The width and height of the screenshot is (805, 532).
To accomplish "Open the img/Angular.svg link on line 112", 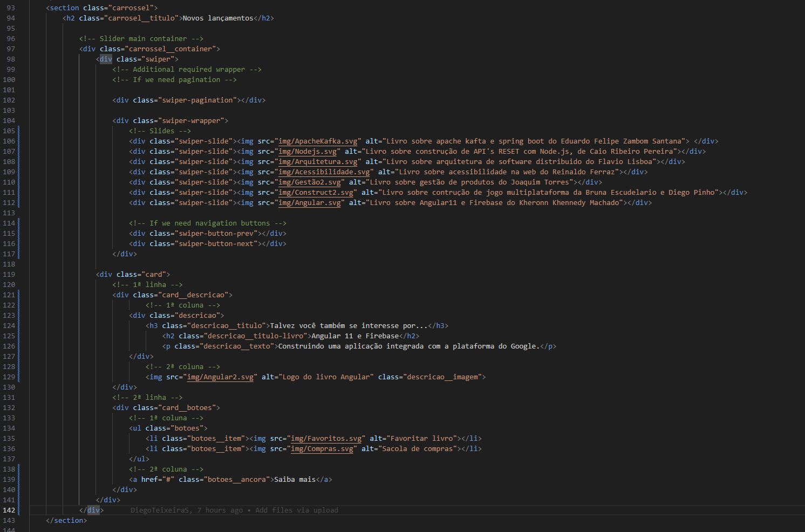I will tap(310, 203).
